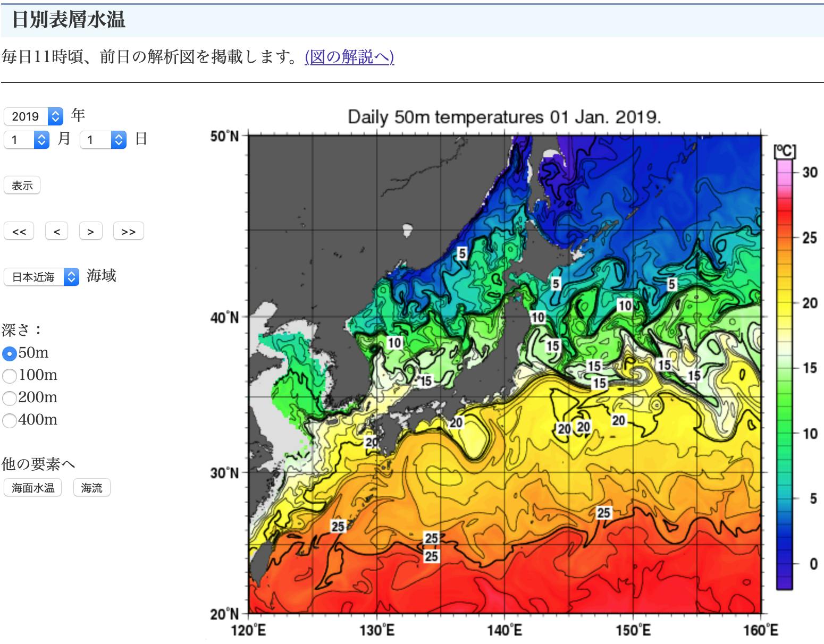Select the 50m depth radio button
Image resolution: width=824 pixels, height=644 pixels.
coord(10,353)
